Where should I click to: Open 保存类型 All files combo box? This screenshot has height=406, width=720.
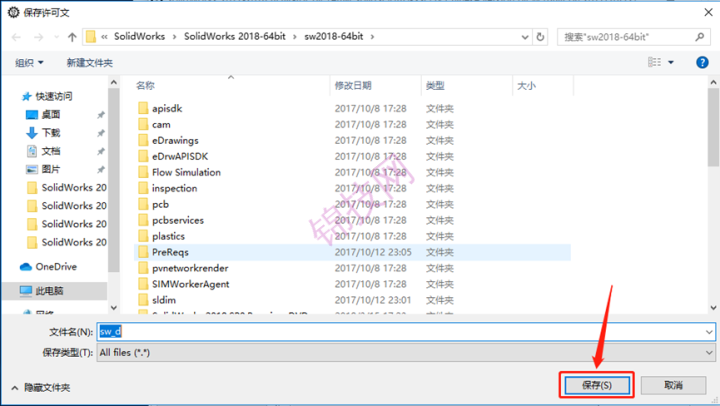406,353
